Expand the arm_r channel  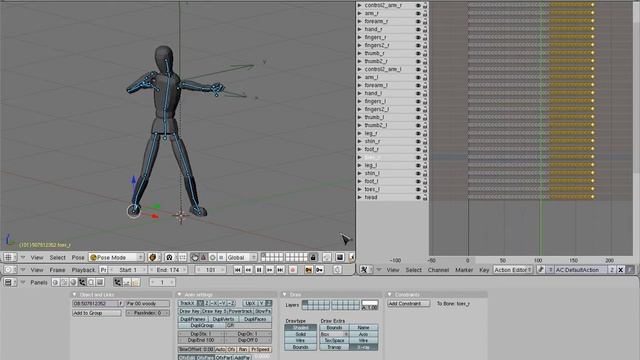coord(360,13)
